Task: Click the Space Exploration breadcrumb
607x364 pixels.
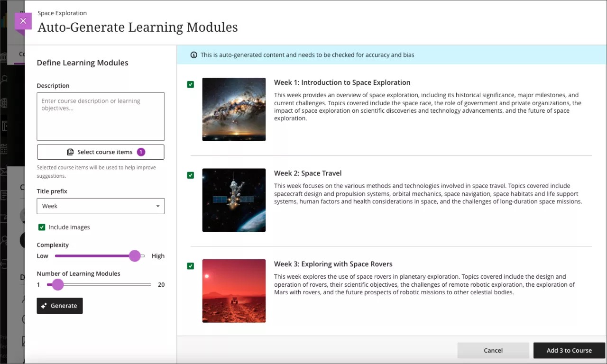Action: click(x=62, y=13)
